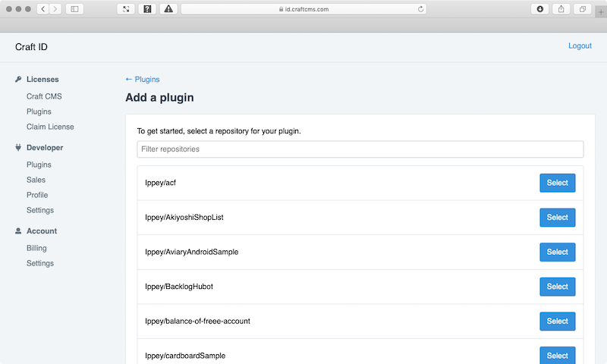Image resolution: width=607 pixels, height=364 pixels.
Task: Click the show tabs overview icon
Action: pyautogui.click(x=582, y=9)
